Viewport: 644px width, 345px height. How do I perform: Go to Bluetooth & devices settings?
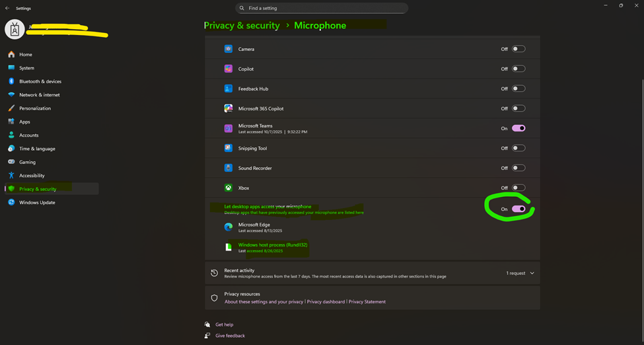tap(40, 81)
